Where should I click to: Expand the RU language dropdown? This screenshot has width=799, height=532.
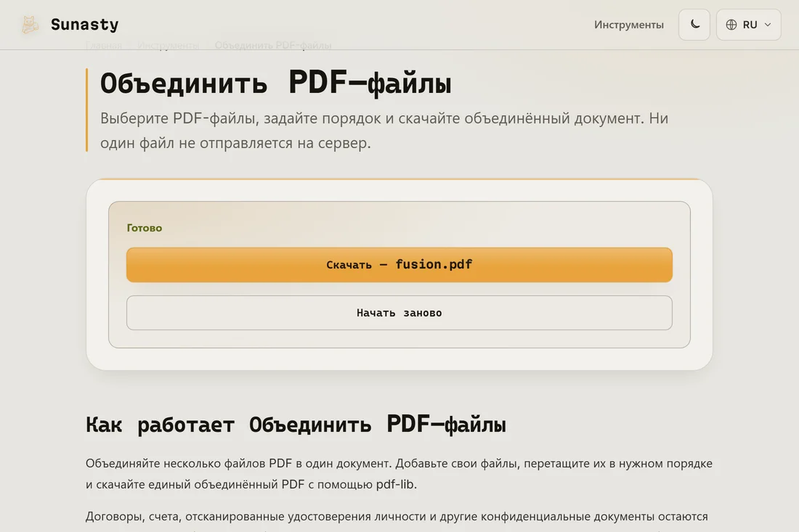[748, 25]
